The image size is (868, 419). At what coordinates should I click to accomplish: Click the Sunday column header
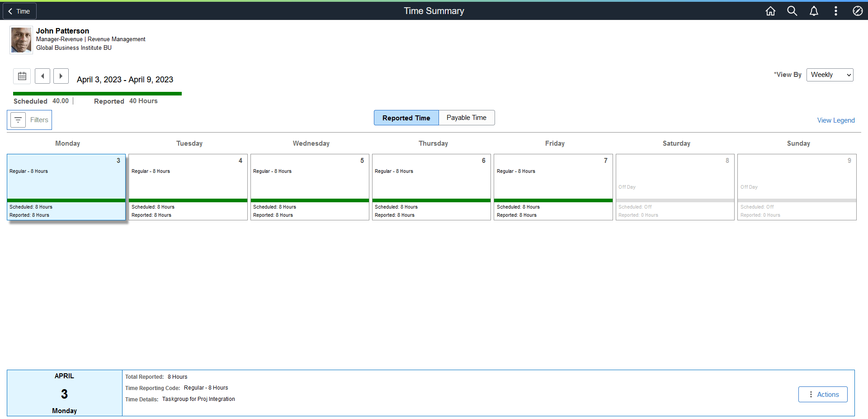point(798,143)
